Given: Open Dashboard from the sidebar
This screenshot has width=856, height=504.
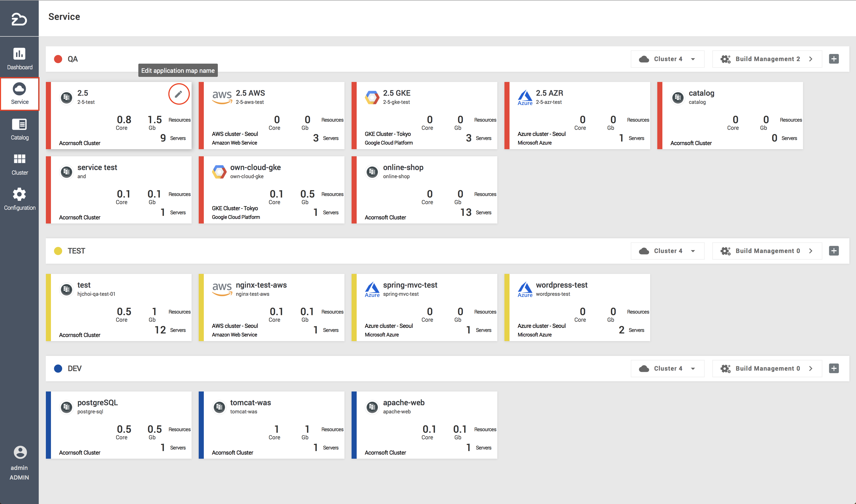Looking at the screenshot, I should 19,58.
